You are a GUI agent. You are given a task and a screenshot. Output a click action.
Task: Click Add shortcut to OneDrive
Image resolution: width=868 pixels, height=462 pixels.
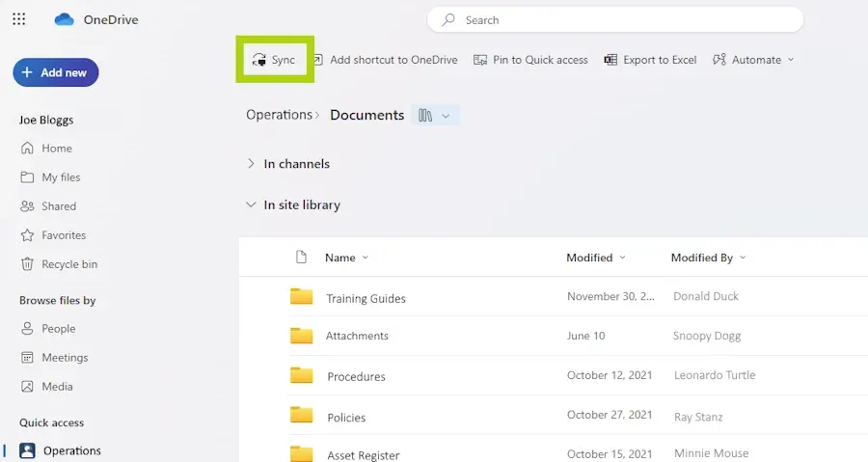[384, 60]
